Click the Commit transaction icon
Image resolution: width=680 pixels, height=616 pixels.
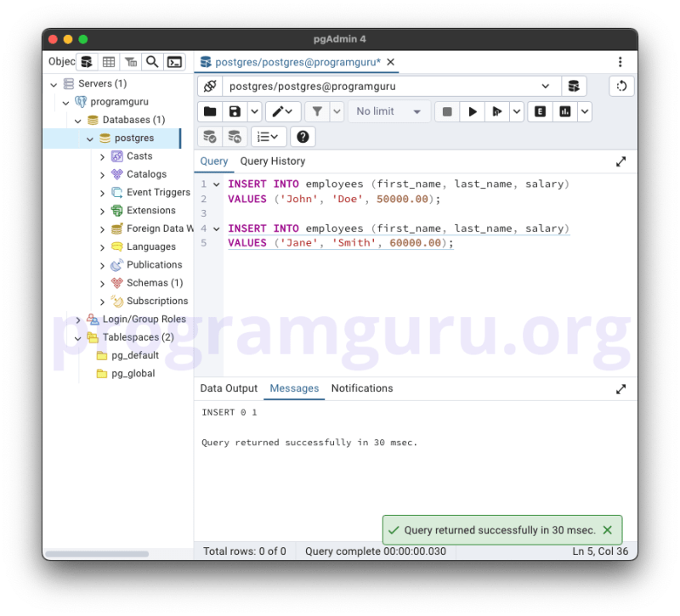210,137
